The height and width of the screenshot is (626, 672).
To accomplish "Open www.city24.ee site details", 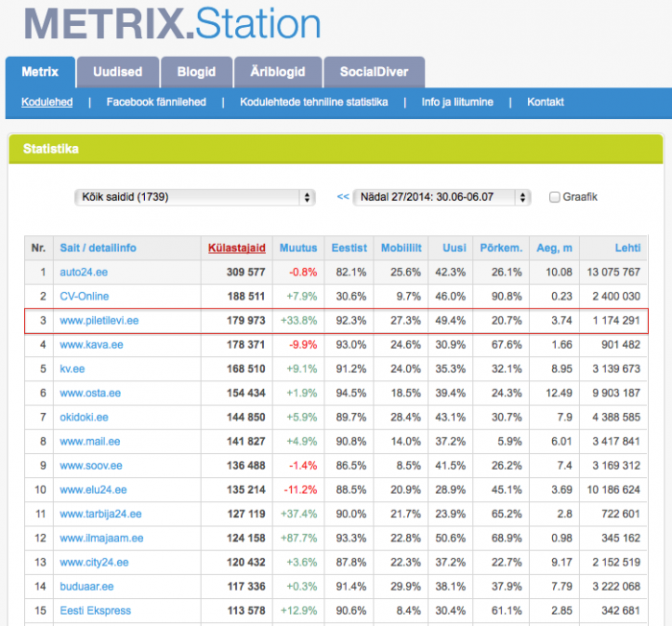I will click(x=94, y=563).
